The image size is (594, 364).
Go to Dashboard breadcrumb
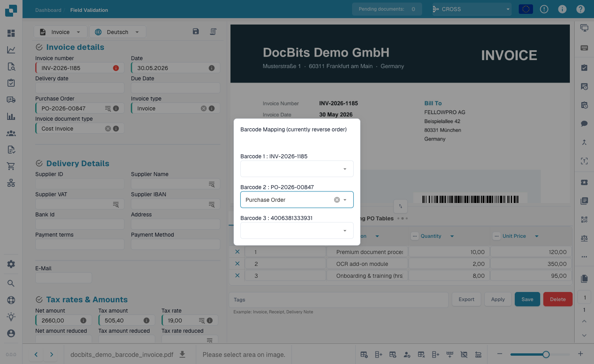pos(48,10)
